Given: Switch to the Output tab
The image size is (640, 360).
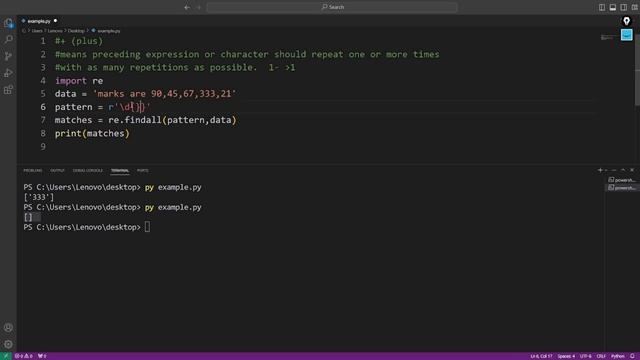Looking at the screenshot, I should (x=58, y=171).
